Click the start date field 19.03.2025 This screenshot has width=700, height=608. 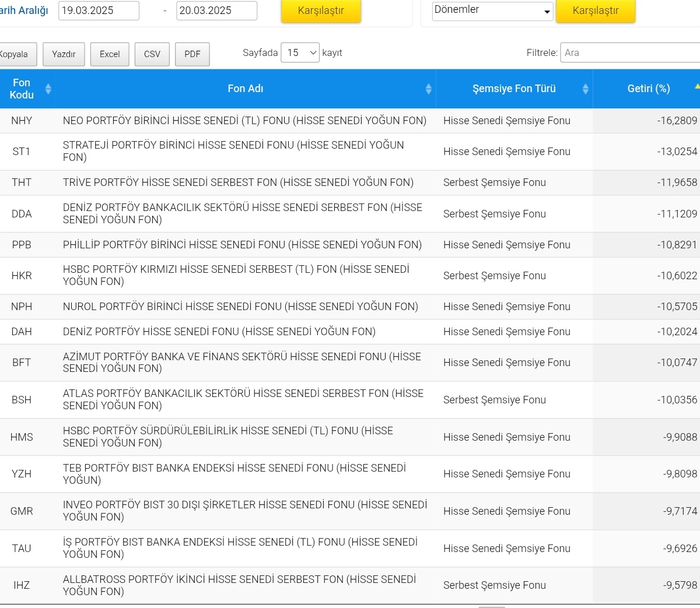99,10
